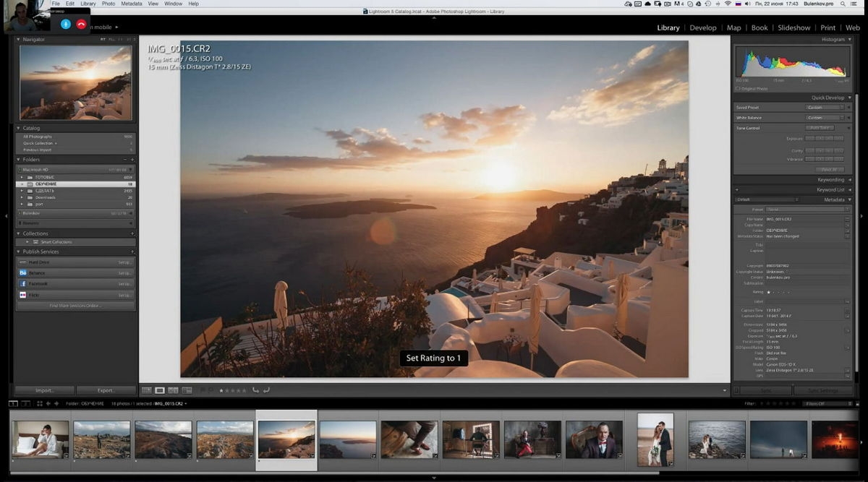The image size is (868, 482).
Task: Switch to Survey view in toolbar
Action: (187, 390)
